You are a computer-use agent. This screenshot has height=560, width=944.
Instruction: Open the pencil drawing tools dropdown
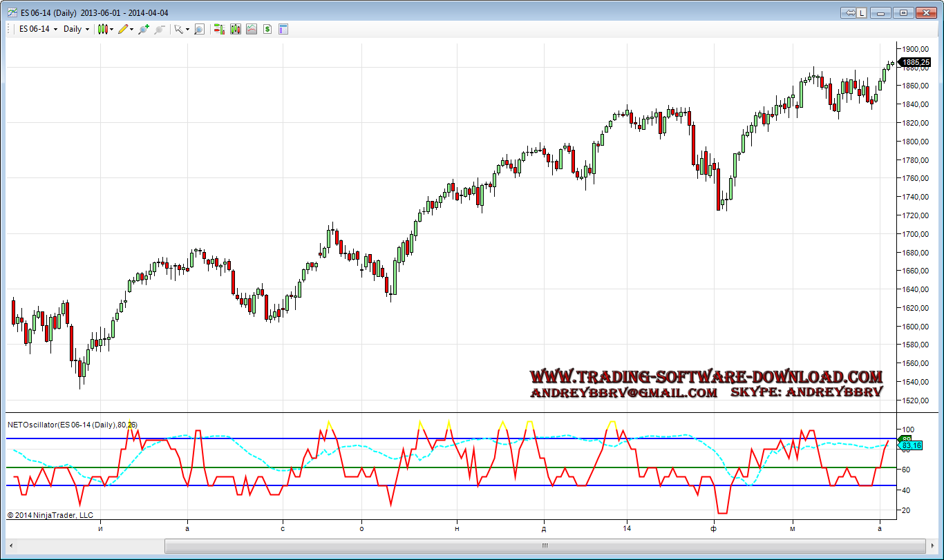click(x=126, y=29)
